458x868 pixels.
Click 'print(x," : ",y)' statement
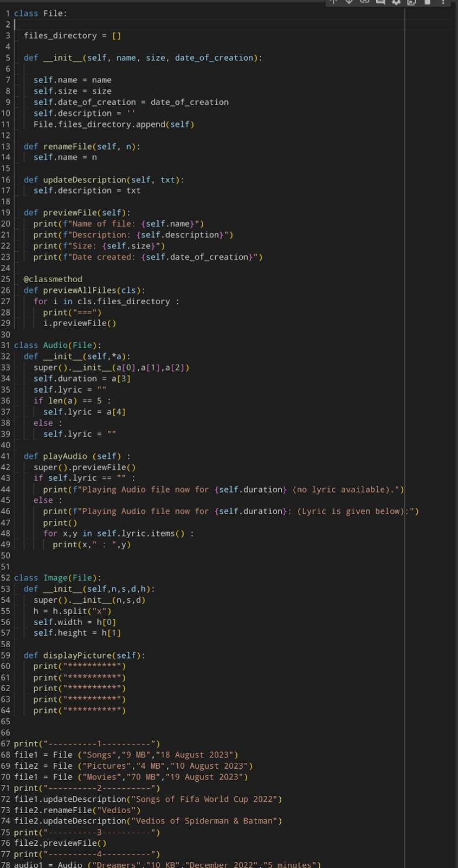click(92, 545)
